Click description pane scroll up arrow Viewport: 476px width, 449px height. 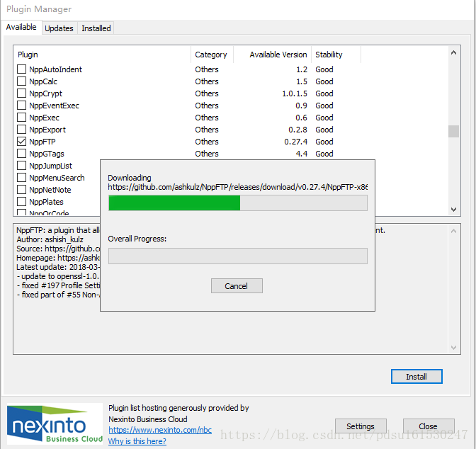pyautogui.click(x=453, y=231)
